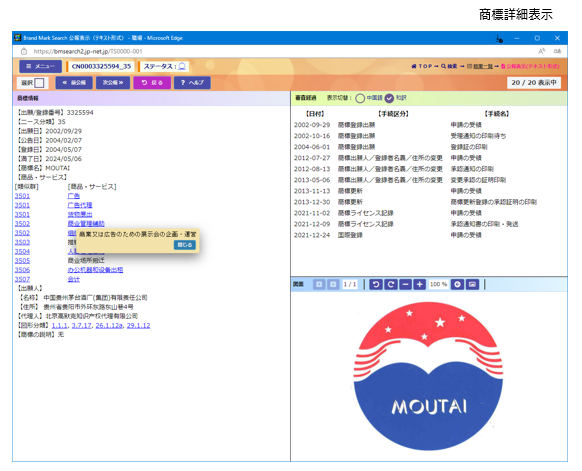
Task: Open the 货物展出 goods link
Action: (x=80, y=215)
